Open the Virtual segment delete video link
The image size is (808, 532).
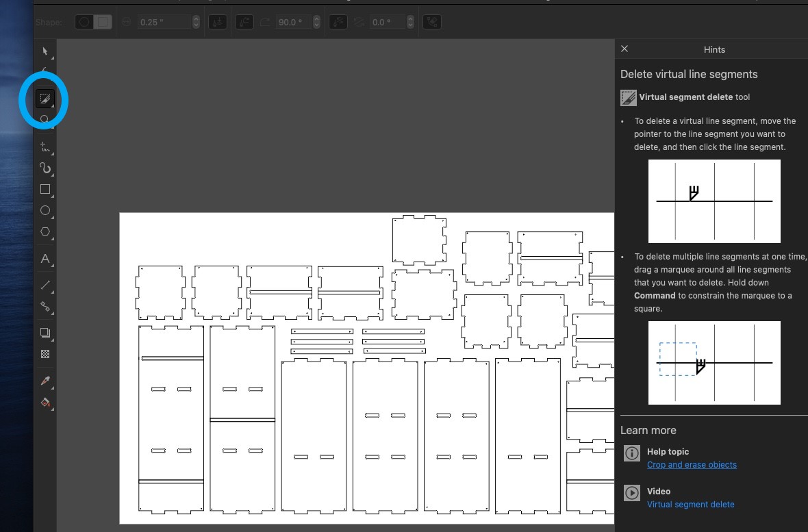(690, 504)
